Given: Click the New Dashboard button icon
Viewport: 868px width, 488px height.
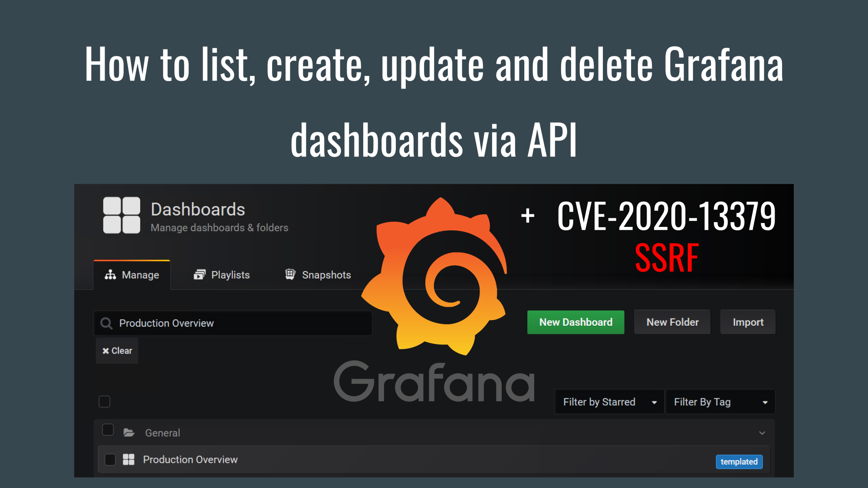Looking at the screenshot, I should [x=574, y=322].
